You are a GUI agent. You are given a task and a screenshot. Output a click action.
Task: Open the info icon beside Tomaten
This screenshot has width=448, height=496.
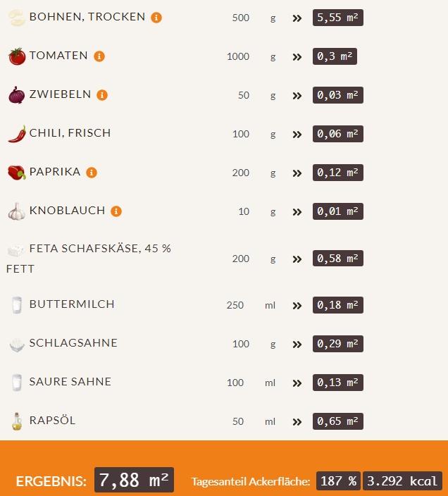(99, 56)
